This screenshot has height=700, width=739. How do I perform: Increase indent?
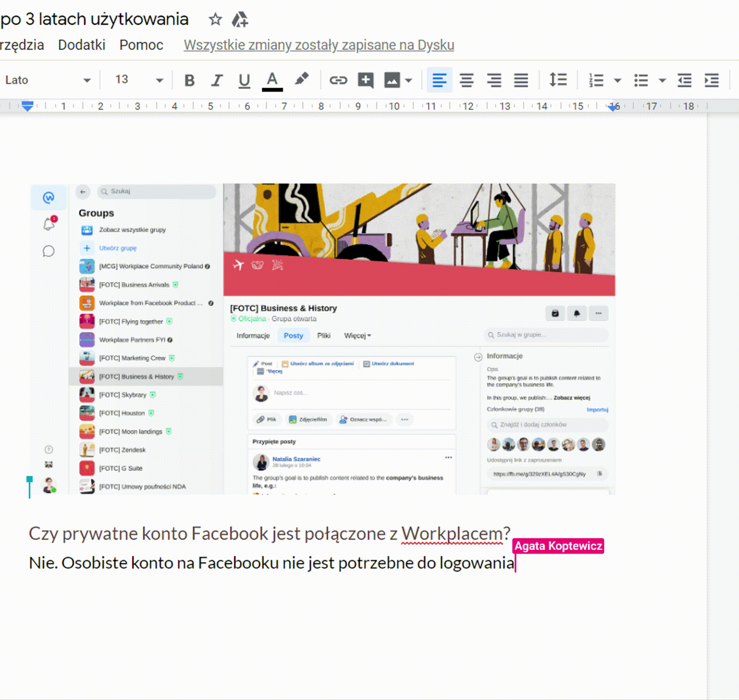[x=711, y=80]
